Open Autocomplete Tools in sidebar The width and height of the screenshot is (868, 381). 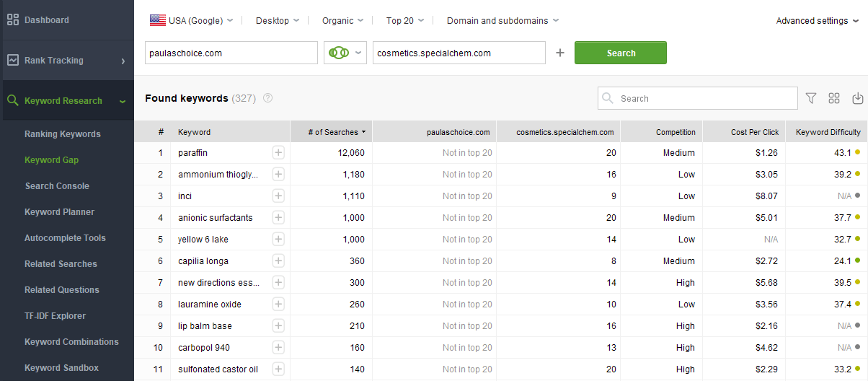click(65, 238)
